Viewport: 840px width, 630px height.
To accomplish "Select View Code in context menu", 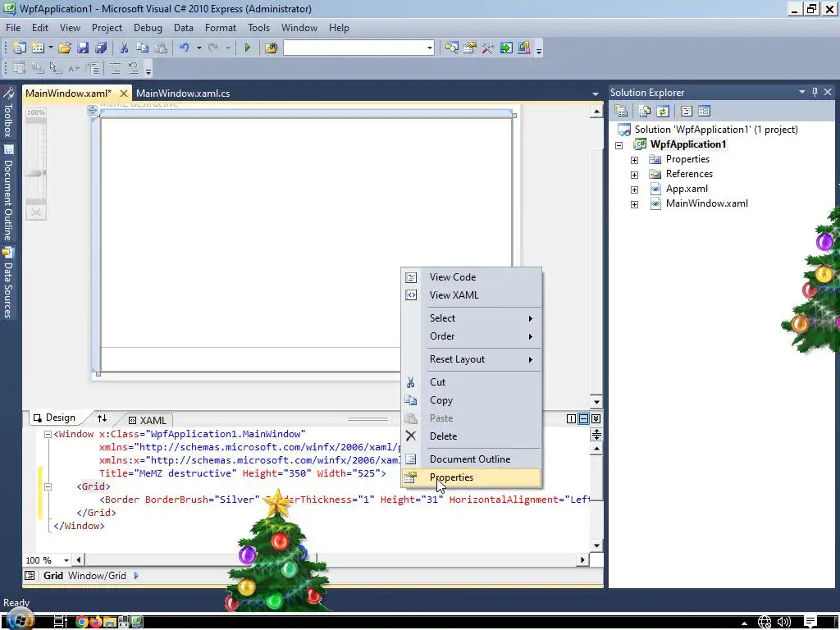I will click(472, 277).
